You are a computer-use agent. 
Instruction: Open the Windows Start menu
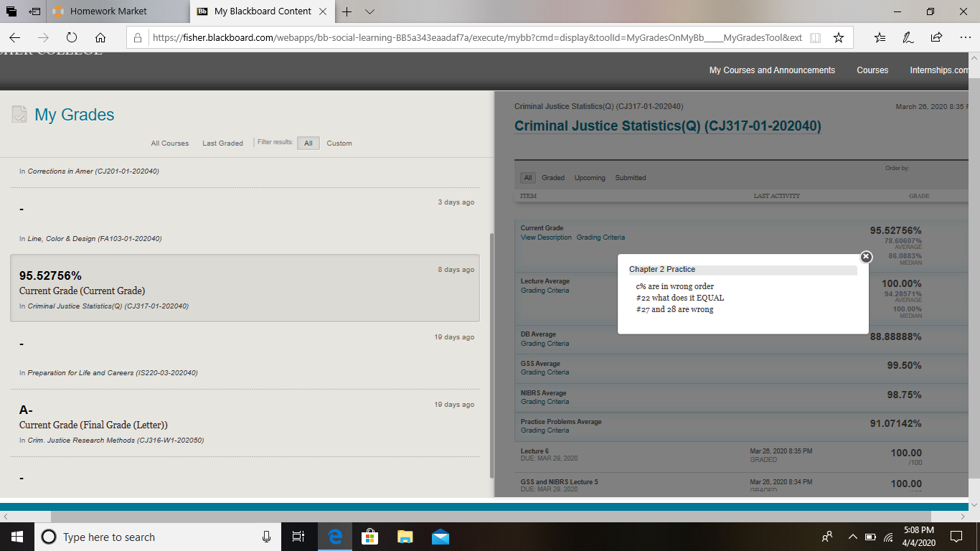[17, 537]
